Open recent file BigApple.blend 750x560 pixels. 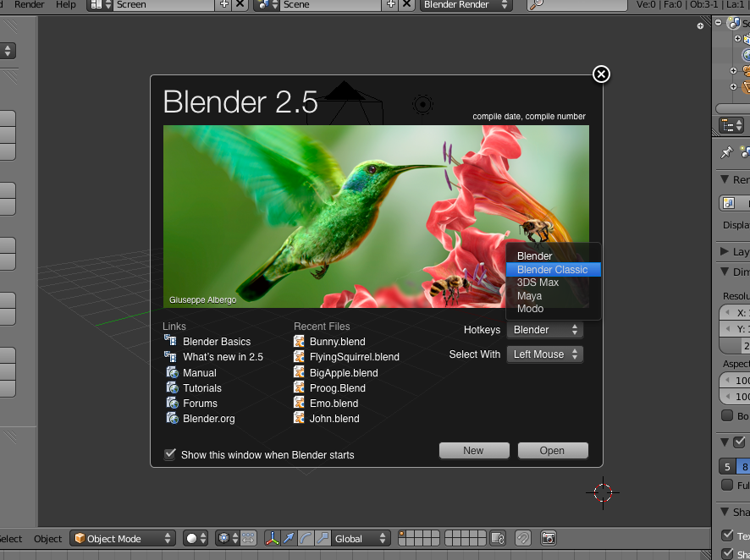tap(344, 373)
